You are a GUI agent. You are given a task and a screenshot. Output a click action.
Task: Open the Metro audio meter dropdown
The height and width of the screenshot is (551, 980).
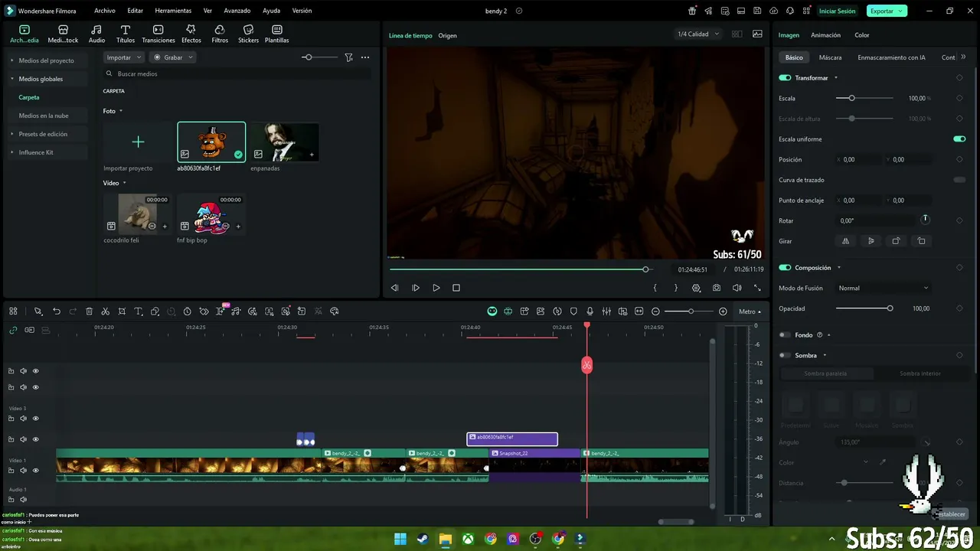coord(750,311)
